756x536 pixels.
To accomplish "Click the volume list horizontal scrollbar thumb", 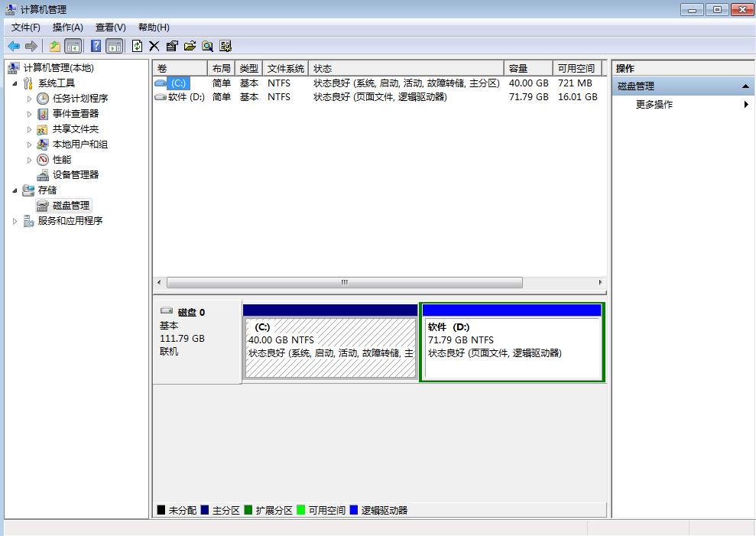I will pos(345,282).
